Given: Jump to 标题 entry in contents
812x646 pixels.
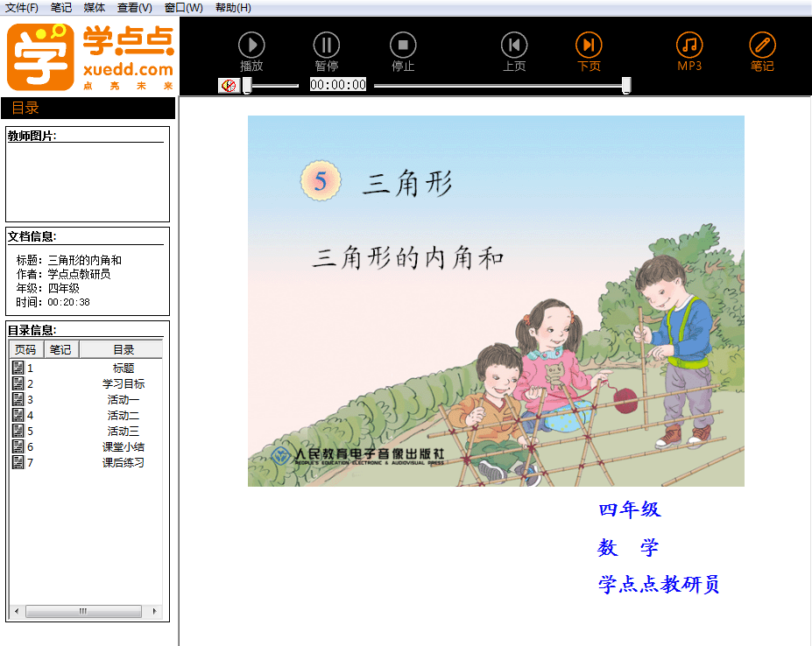Looking at the screenshot, I should pyautogui.click(x=124, y=368).
